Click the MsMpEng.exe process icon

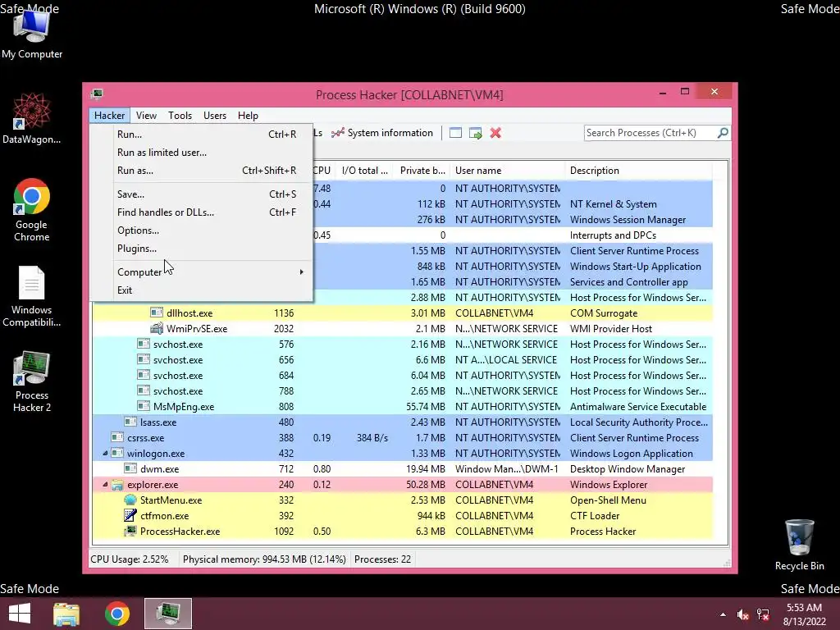(x=143, y=406)
